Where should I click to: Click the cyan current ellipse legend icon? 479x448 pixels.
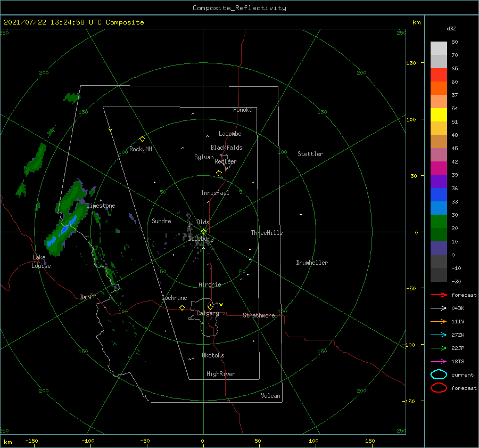(x=439, y=374)
